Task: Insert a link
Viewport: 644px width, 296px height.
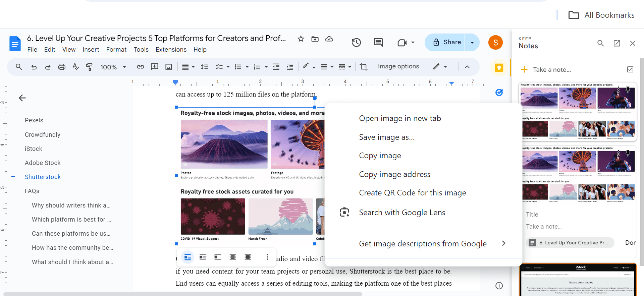Action: pos(141,67)
